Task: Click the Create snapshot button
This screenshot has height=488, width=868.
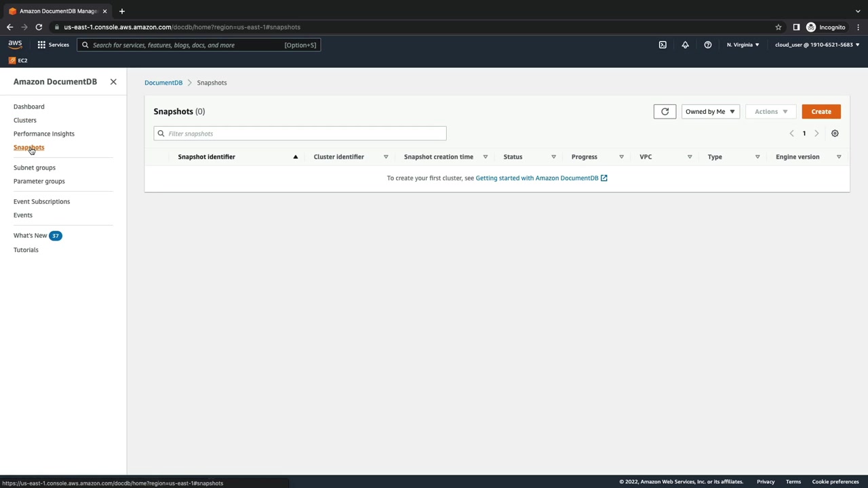Action: (821, 112)
